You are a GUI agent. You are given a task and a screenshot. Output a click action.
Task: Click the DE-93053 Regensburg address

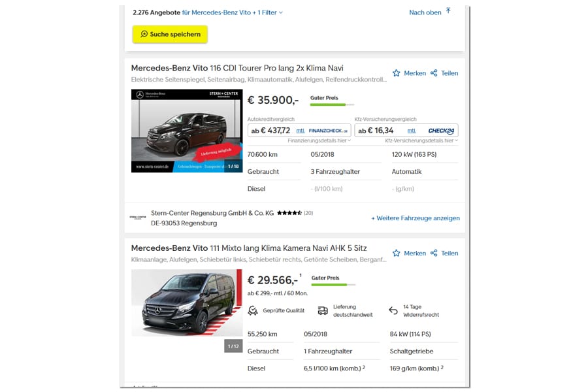click(x=184, y=223)
